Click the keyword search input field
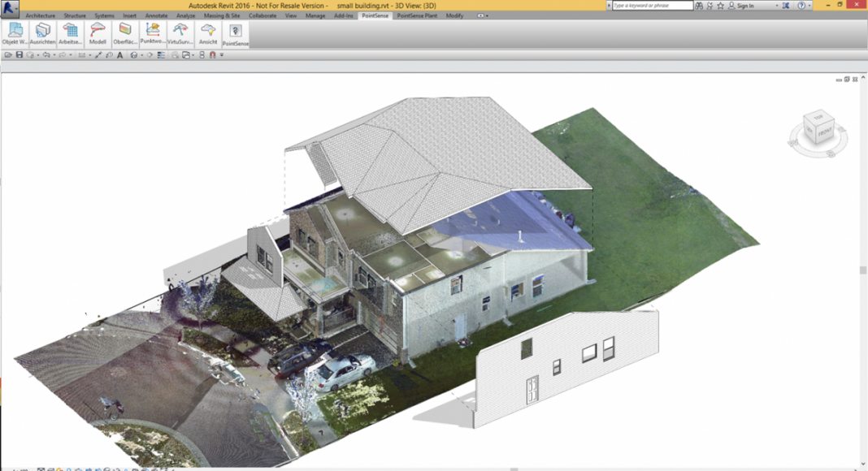 [x=652, y=6]
